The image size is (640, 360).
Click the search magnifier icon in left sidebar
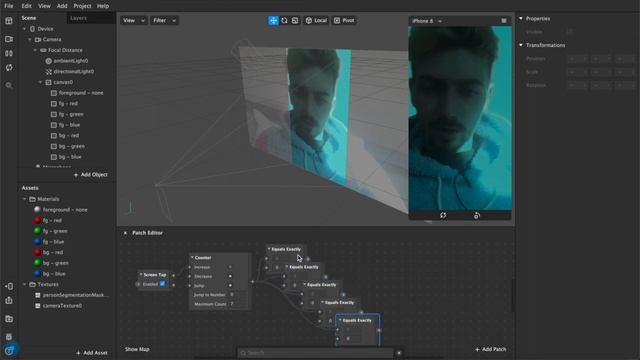point(9,85)
